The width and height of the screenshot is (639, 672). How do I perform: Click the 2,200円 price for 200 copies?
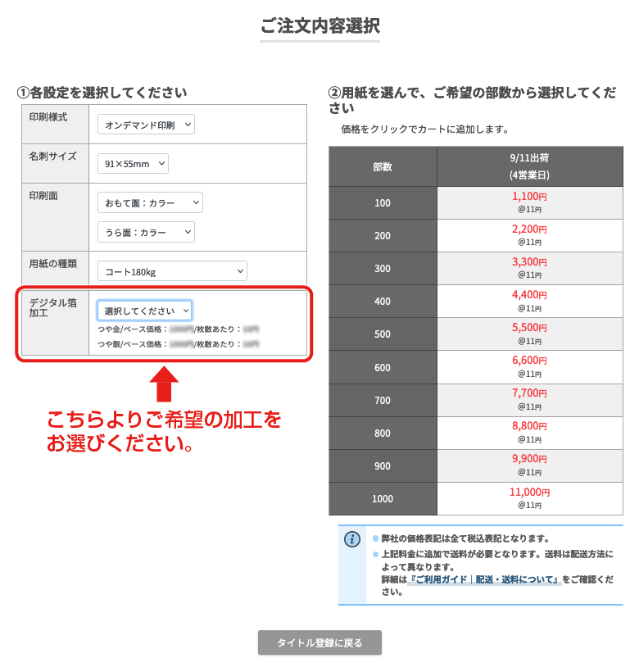click(x=529, y=229)
